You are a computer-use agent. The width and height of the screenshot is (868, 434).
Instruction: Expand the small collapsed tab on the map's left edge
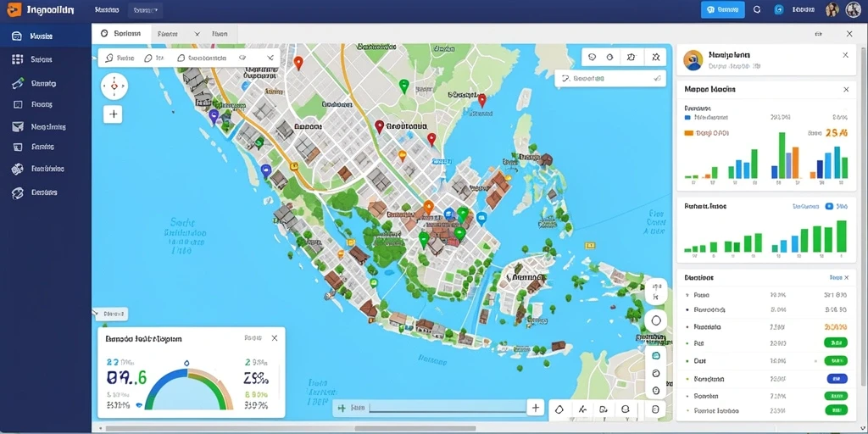[110, 314]
